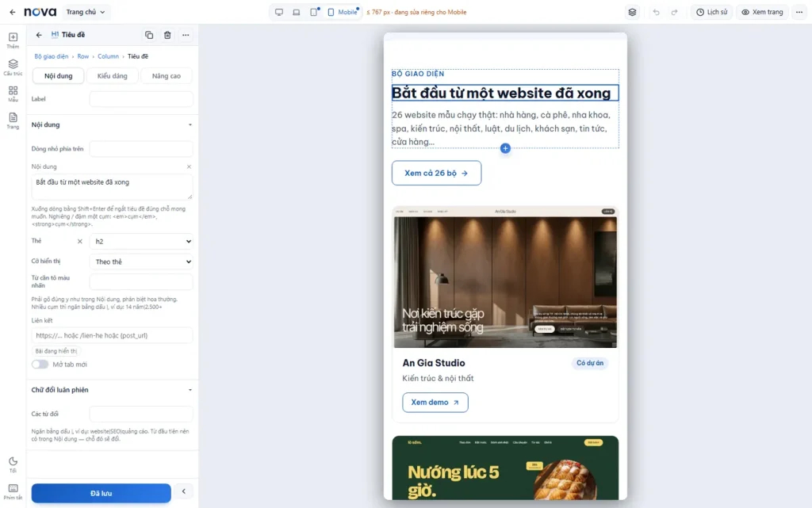Select the BỘ GIAO DIỆN eyebrow text
The image size is (812, 508).
pyautogui.click(x=418, y=74)
